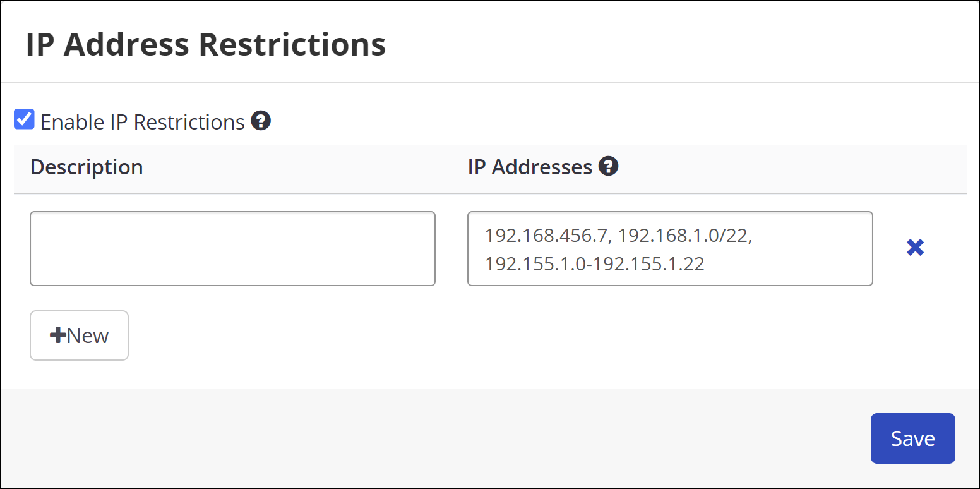Click Save to apply IP restrictions

coord(912,438)
